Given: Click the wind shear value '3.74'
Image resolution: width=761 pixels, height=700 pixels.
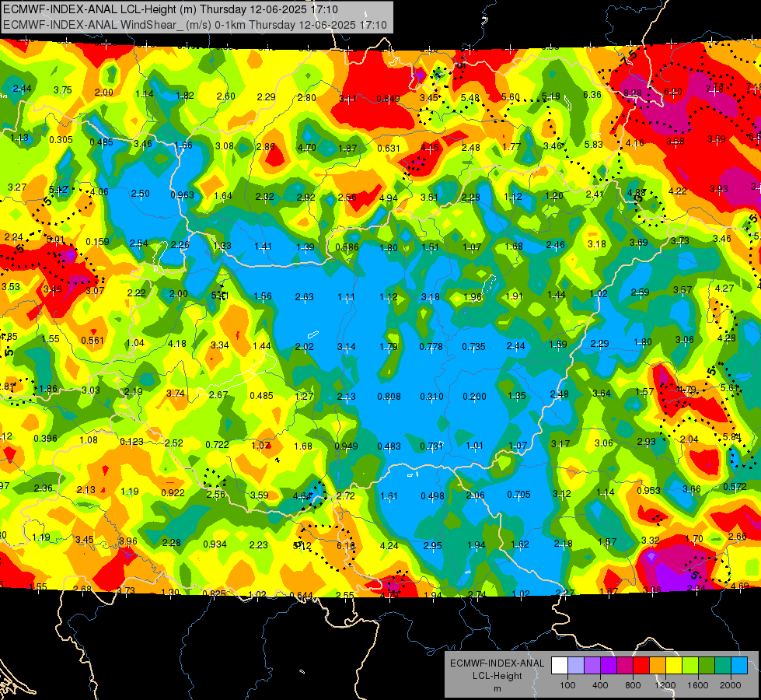Looking at the screenshot, I should click(x=176, y=394).
